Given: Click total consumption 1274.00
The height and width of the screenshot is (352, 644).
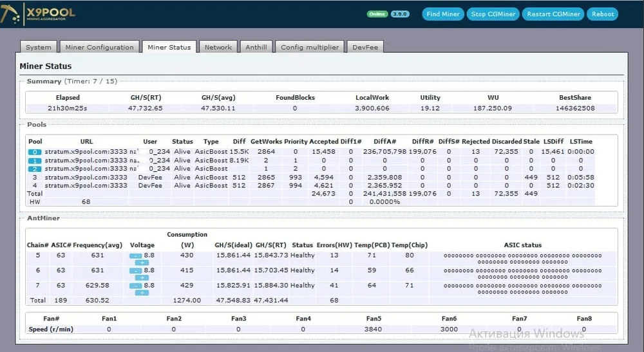Looking at the screenshot, I should (187, 301).
